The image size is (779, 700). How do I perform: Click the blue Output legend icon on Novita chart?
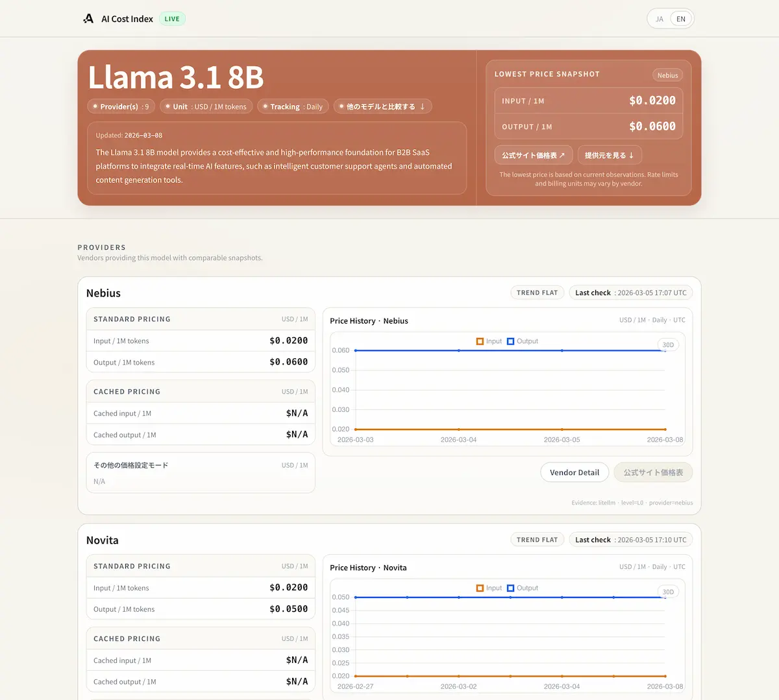click(x=511, y=588)
